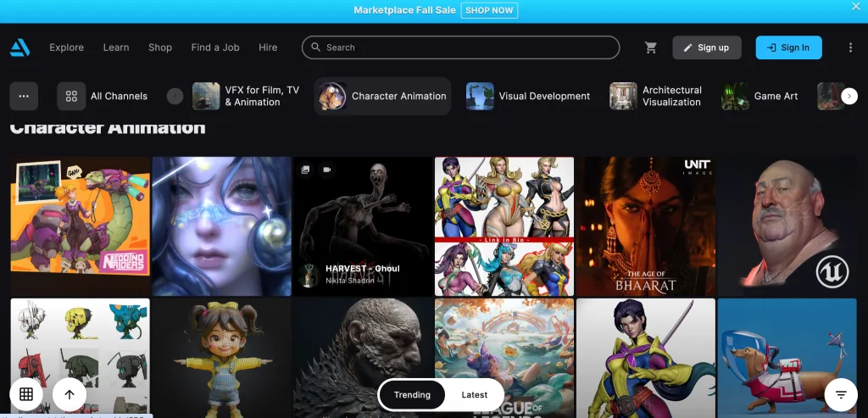Open the vertical three-dot options menu
The image size is (868, 418).
pos(850,47)
